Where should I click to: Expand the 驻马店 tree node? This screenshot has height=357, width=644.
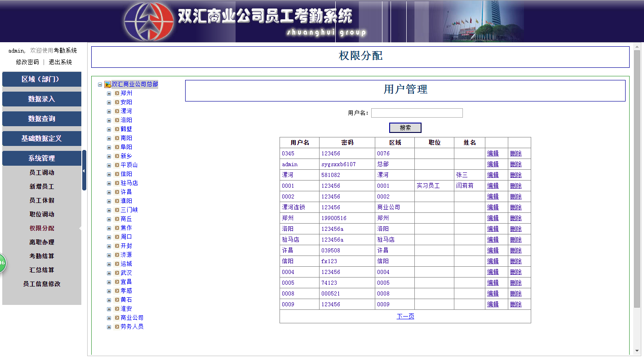click(x=109, y=183)
